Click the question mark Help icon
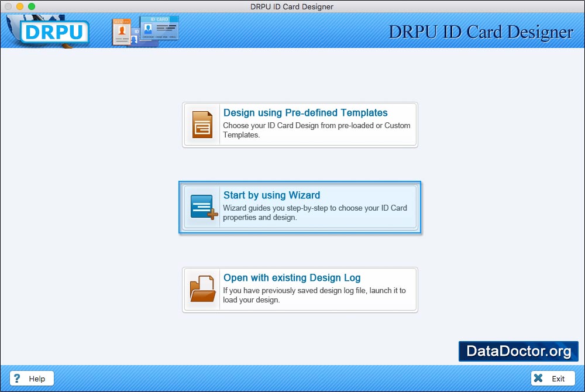Image resolution: width=585 pixels, height=392 pixels. point(17,378)
